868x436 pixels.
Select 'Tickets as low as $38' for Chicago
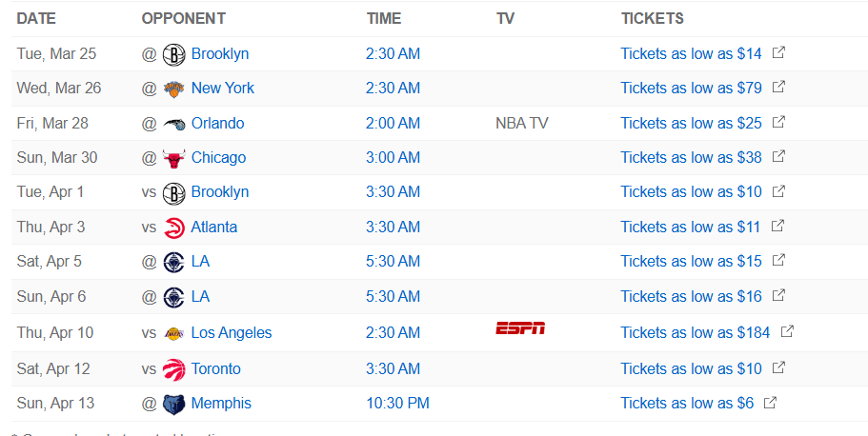pos(691,158)
